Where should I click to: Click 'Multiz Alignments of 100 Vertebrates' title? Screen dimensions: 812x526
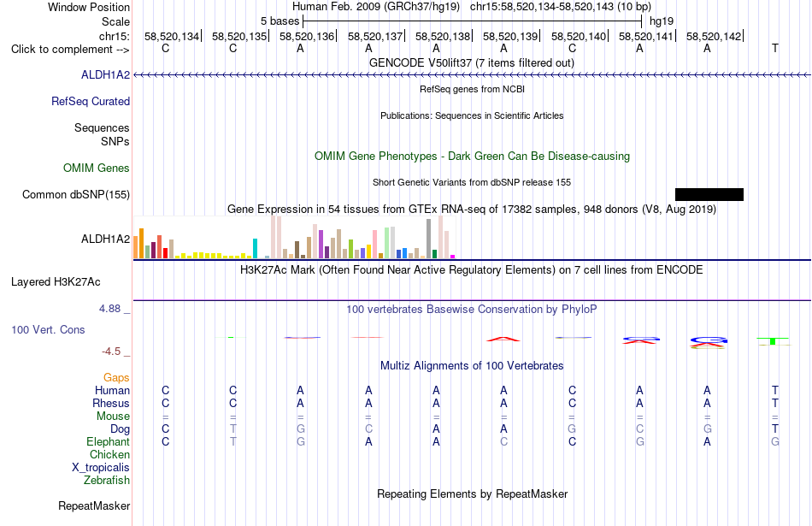click(x=471, y=366)
